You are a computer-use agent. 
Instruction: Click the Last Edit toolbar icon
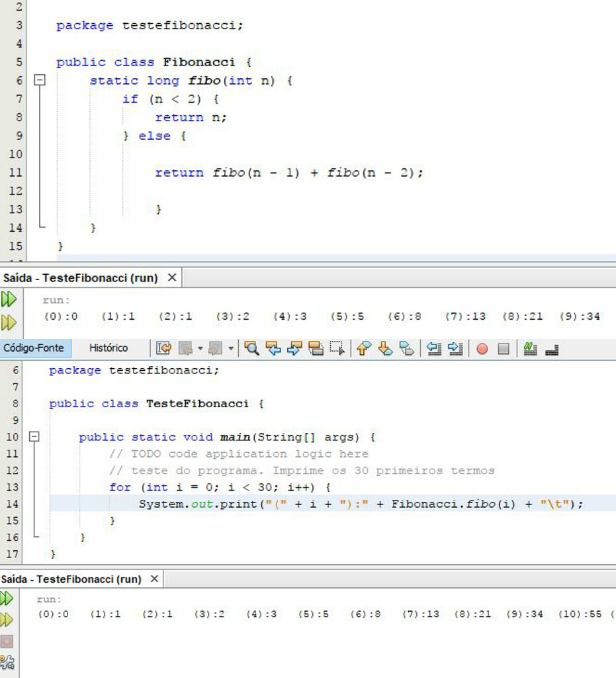(163, 348)
